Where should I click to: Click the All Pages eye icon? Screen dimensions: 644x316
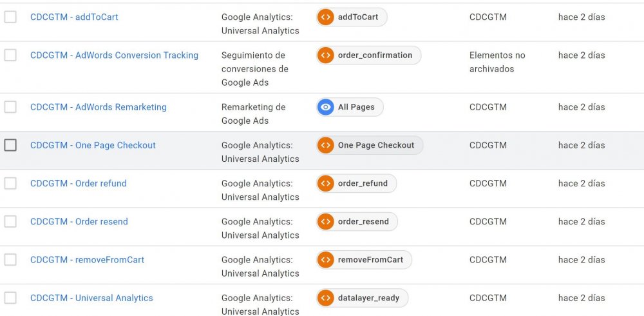[x=326, y=107]
